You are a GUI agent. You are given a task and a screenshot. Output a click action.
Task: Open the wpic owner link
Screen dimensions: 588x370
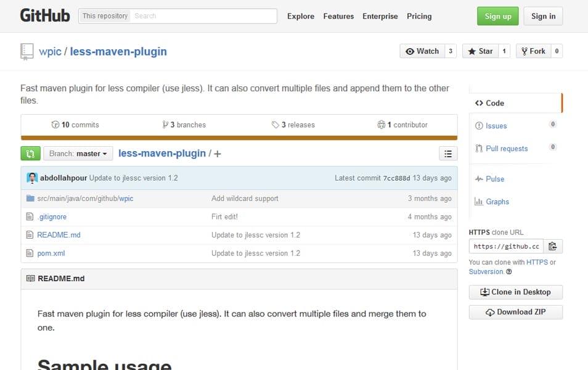click(50, 51)
